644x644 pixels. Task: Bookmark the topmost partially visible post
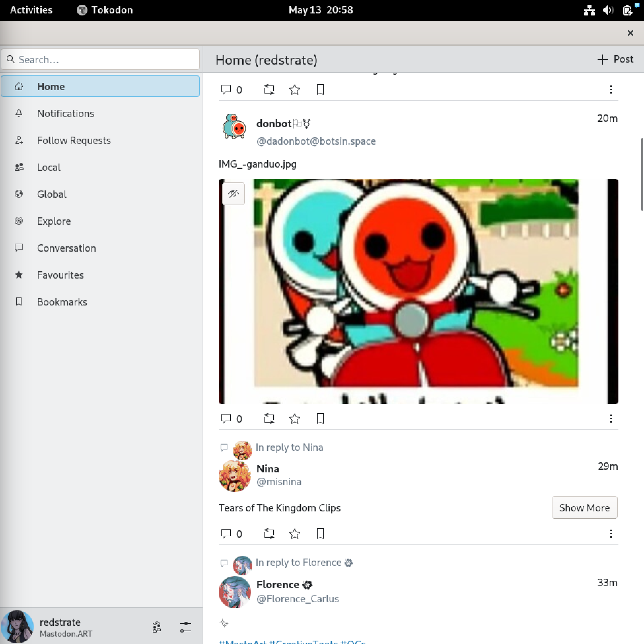pyautogui.click(x=320, y=90)
